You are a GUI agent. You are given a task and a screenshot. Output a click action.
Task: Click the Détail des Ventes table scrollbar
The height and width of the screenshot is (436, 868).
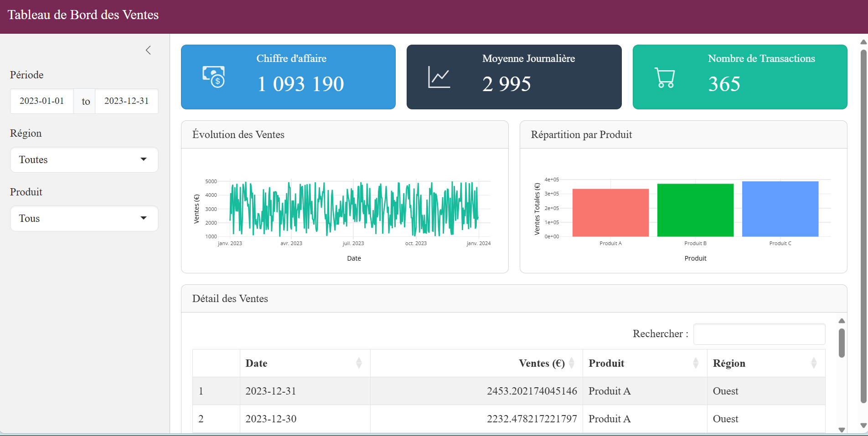coord(842,344)
